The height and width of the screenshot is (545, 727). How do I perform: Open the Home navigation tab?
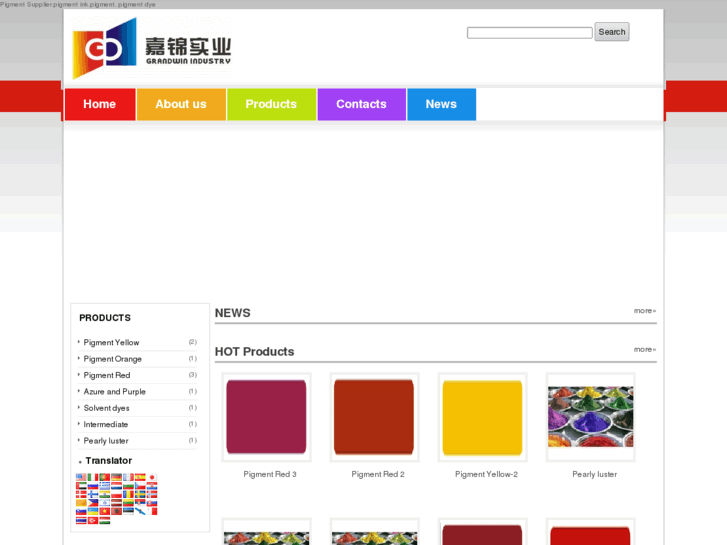click(x=100, y=104)
